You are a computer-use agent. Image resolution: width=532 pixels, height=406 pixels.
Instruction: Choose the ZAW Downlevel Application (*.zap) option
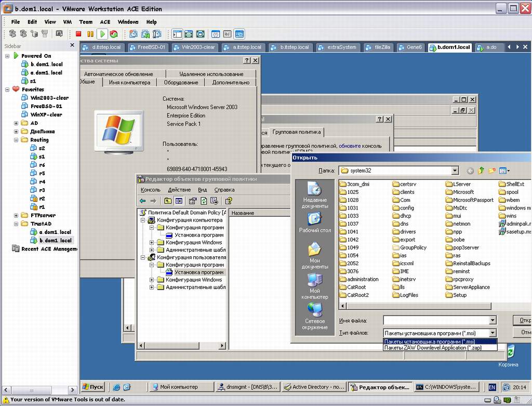tap(432, 348)
